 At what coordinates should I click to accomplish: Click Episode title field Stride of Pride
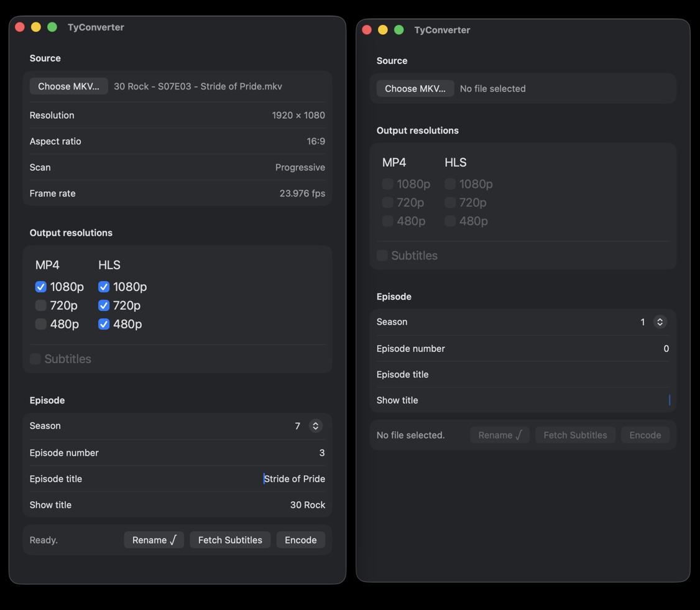(177, 479)
